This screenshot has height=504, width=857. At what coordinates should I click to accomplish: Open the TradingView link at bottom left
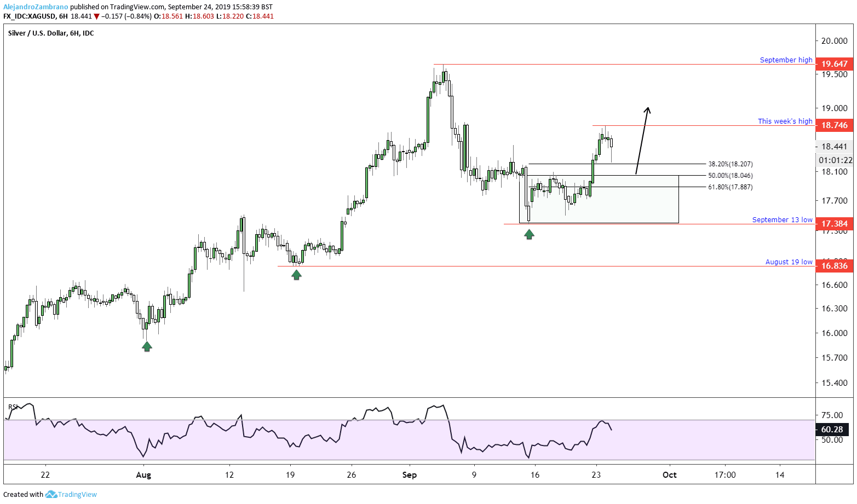click(77, 494)
